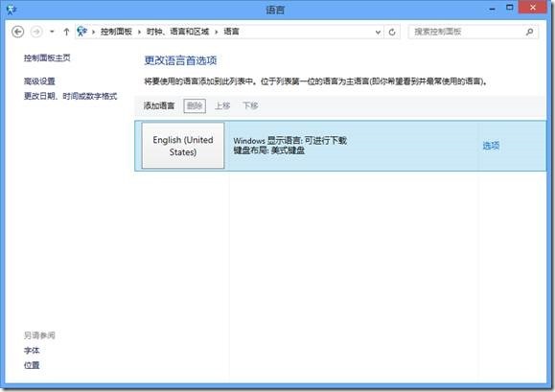Select the 时钟、语言和区域 breadcrumb
Image resolution: width=555 pixels, height=392 pixels.
click(177, 32)
